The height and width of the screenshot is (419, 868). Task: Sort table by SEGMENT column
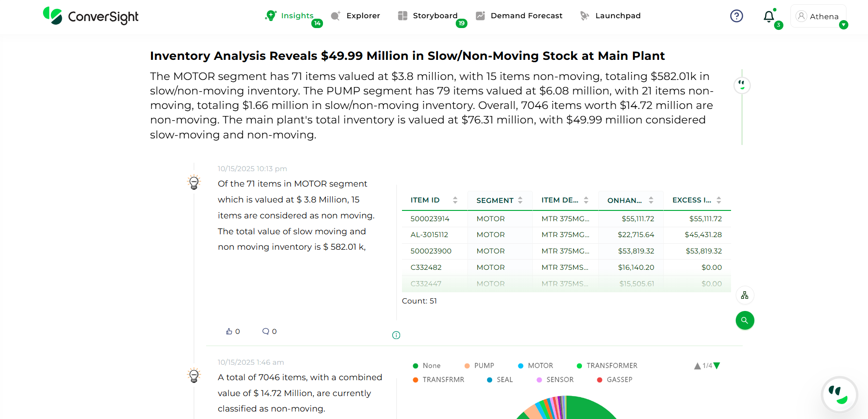520,200
